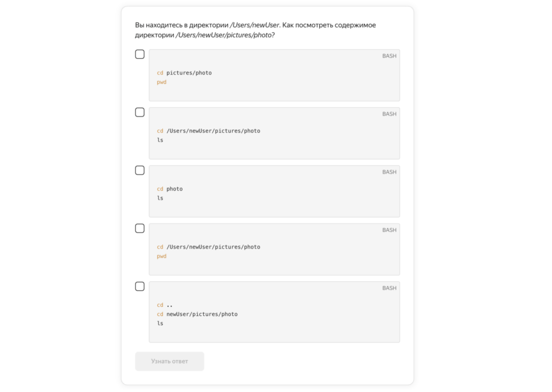Check the box for 'cd pictures/photo' answer
The width and height of the screenshot is (552, 392).
[x=140, y=54]
